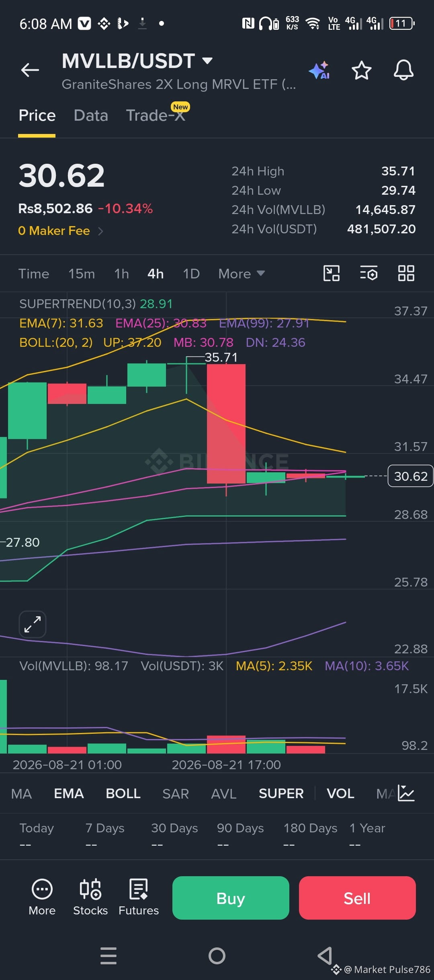
Task: Expand the More timeframes dropdown
Action: pos(242,274)
